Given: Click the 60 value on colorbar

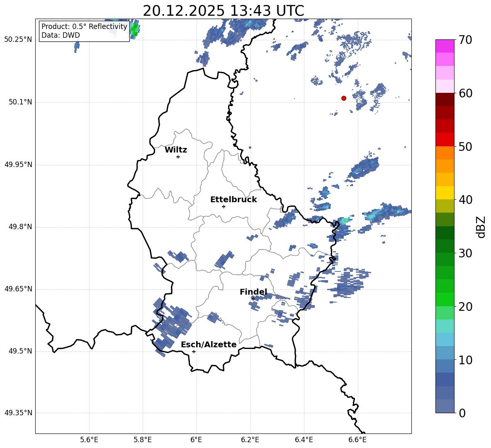Looking at the screenshot, I should [x=466, y=93].
